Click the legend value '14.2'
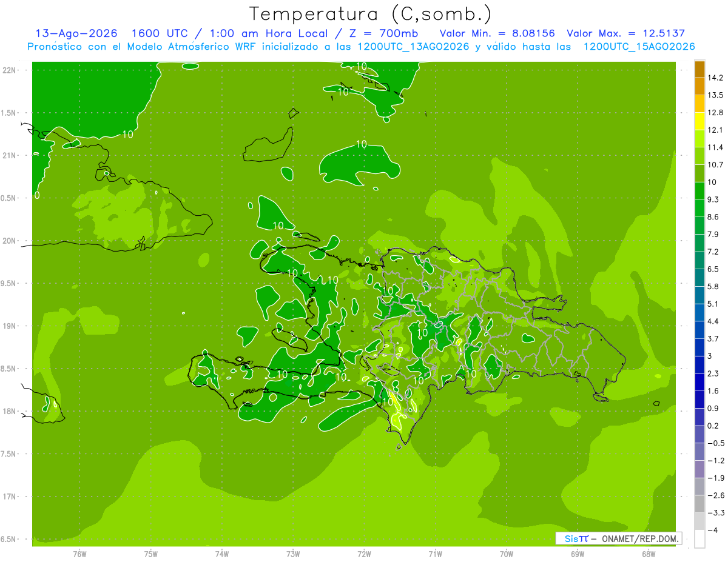The width and height of the screenshot is (728, 562). (715, 78)
